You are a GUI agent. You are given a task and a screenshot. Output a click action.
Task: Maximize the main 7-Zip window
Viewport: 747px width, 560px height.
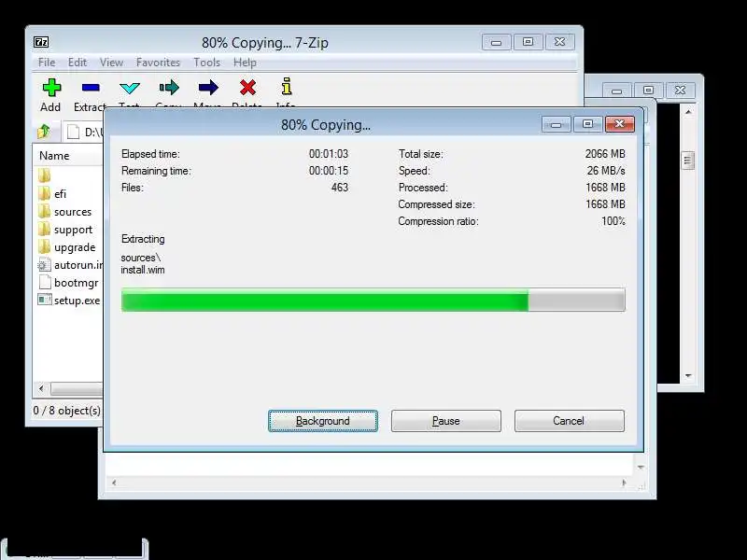[528, 42]
